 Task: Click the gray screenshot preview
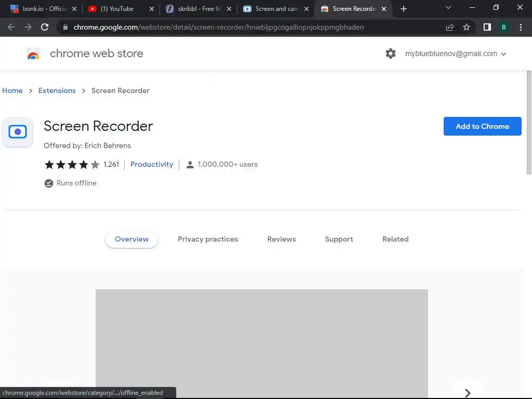(262, 343)
